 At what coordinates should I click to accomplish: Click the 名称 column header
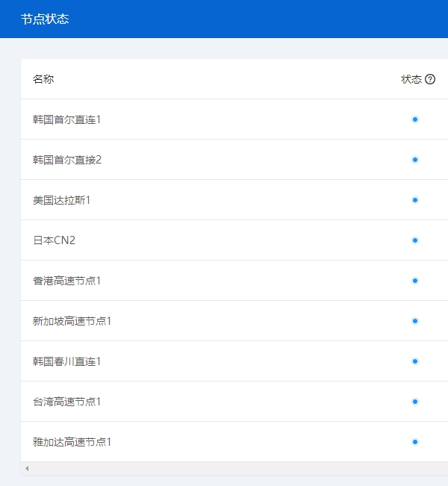pyautogui.click(x=43, y=79)
